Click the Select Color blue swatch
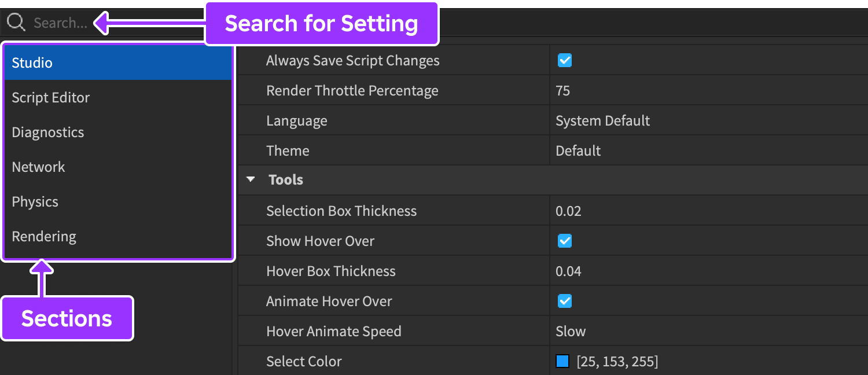This screenshot has width=868, height=375. coord(562,361)
